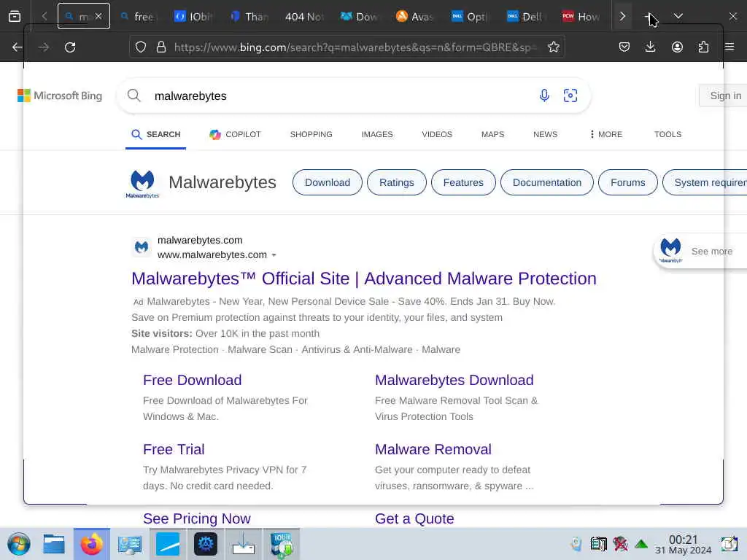Click the Features pill button
Image resolution: width=747 pixels, height=560 pixels.
click(463, 182)
